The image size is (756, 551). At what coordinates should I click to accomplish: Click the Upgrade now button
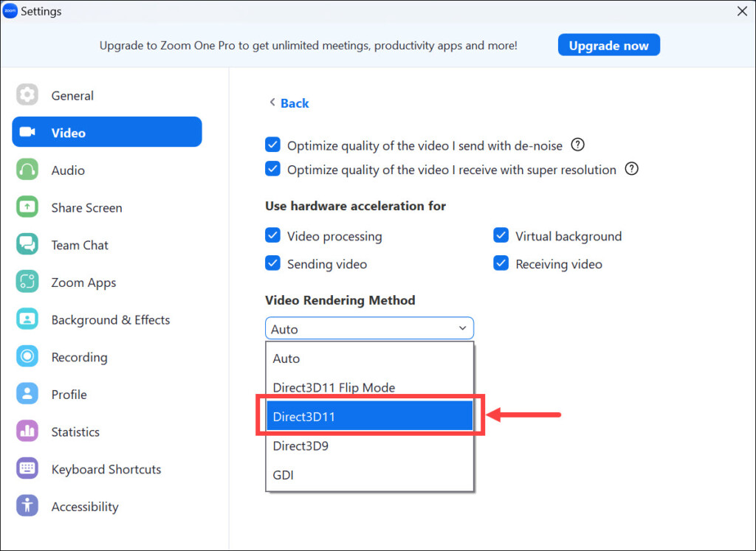608,45
